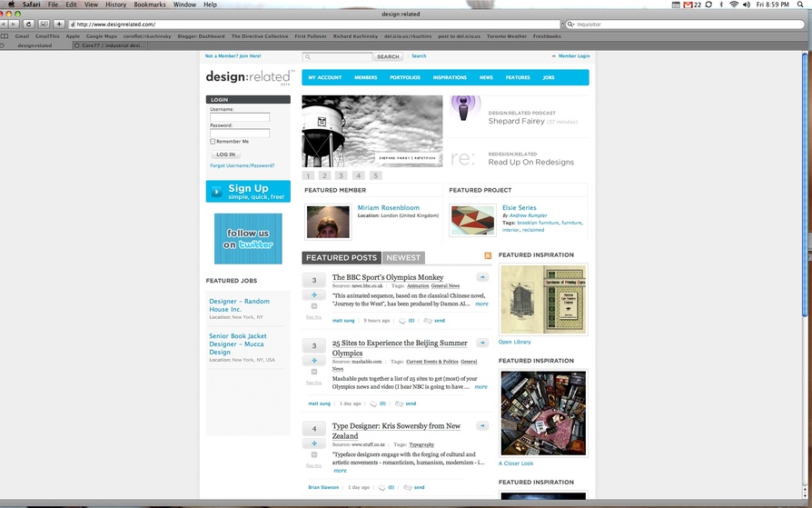Toggle the Remember Me checkbox
The width and height of the screenshot is (812, 508).
click(213, 141)
